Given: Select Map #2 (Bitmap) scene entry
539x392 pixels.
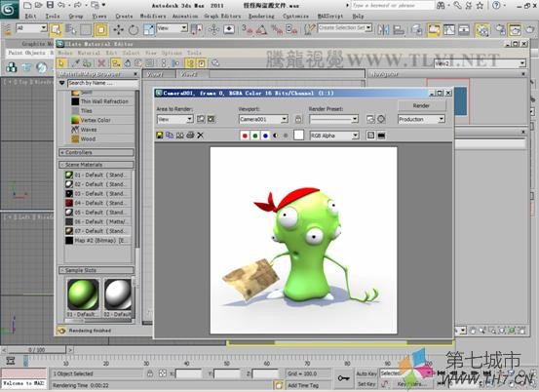Looking at the screenshot, I should point(96,240).
